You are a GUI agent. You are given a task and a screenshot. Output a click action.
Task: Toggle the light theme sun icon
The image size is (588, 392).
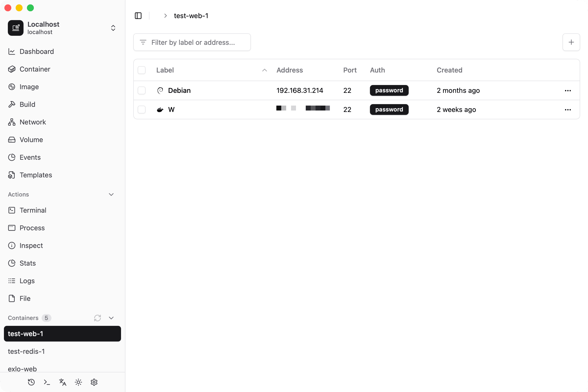(x=78, y=382)
